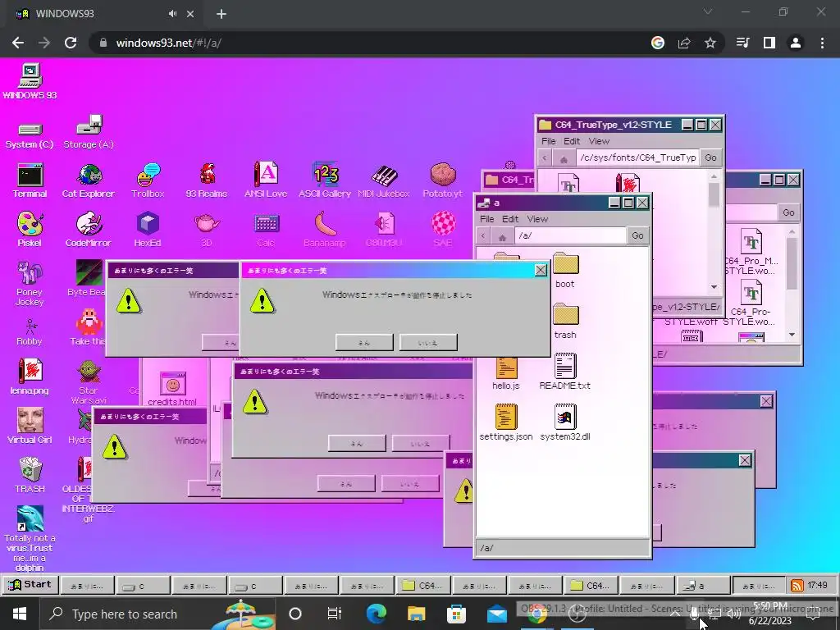Launch 93 Realms game icon
This screenshot has height=630, width=840.
[x=207, y=180]
